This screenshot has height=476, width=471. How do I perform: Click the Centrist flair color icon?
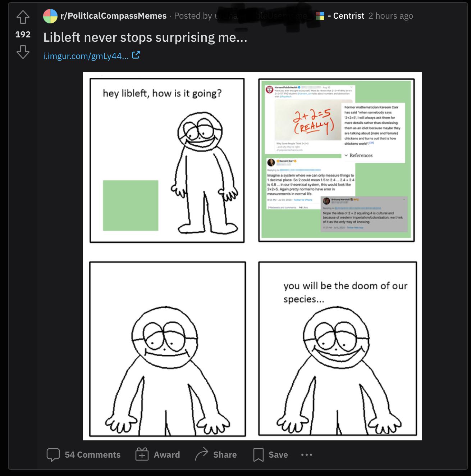pyautogui.click(x=320, y=16)
